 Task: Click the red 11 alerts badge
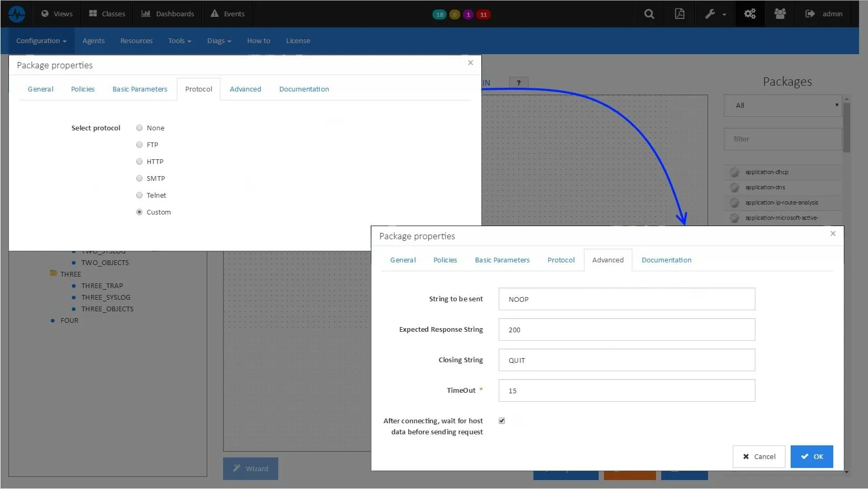[x=483, y=15]
